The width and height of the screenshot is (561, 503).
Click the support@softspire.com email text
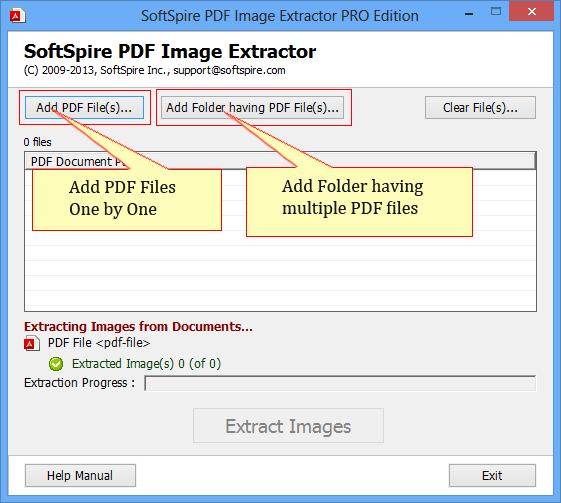229,70
